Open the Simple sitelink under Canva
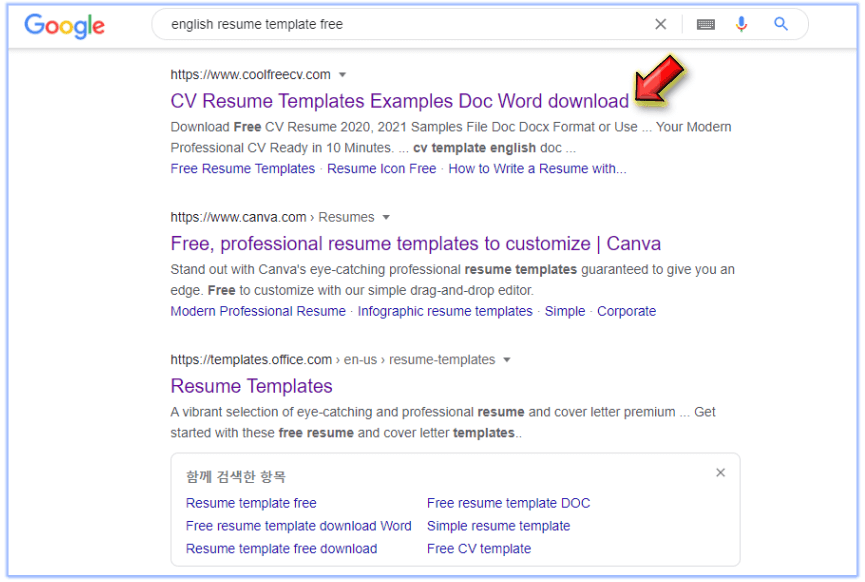The image size is (865, 582). tap(565, 311)
